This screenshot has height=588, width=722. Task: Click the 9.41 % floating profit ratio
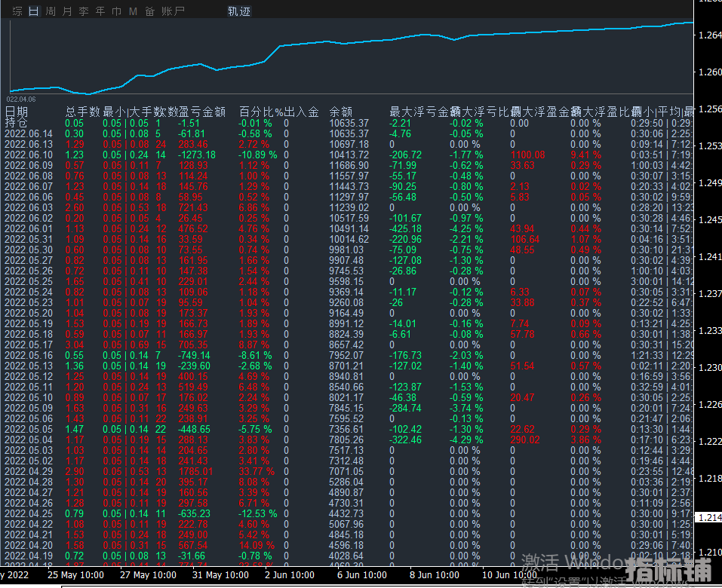pyautogui.click(x=586, y=155)
